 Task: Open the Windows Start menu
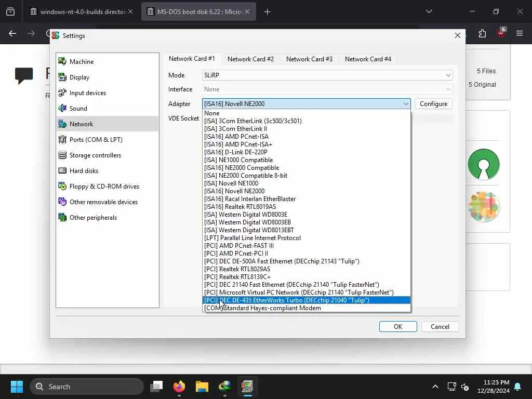point(17,387)
